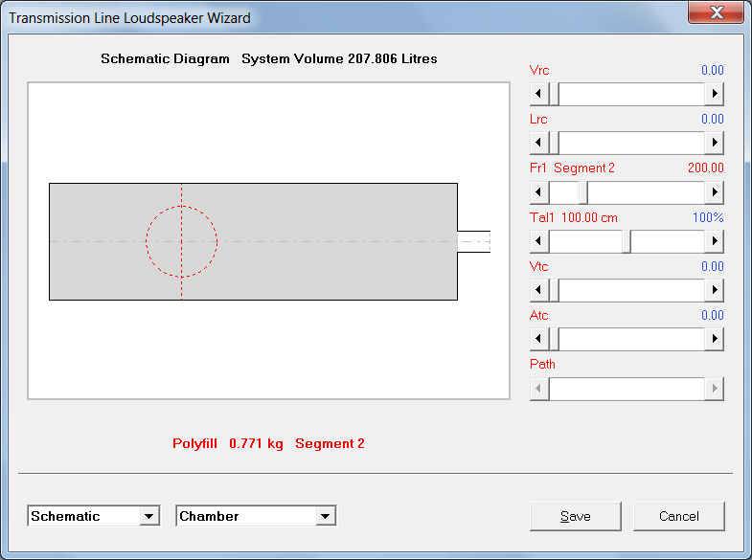Click the Tal1 slider thumb
Image resolution: width=752 pixels, height=560 pixels.
coord(627,241)
